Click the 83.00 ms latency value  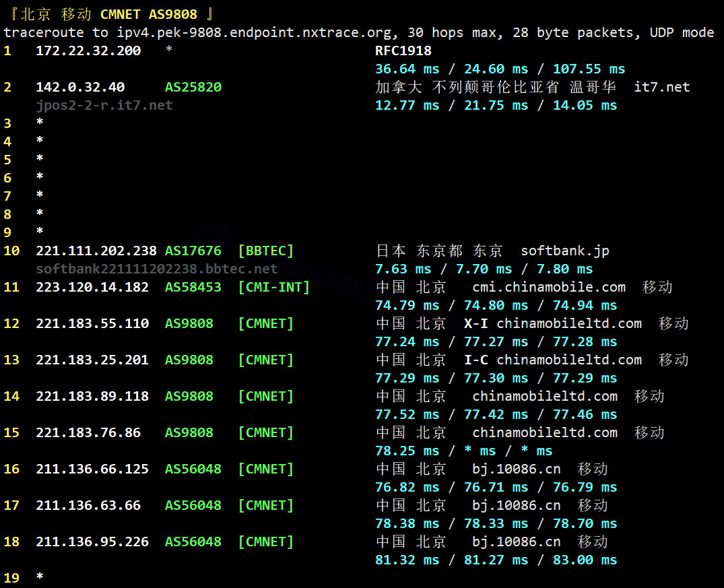pyautogui.click(x=585, y=560)
